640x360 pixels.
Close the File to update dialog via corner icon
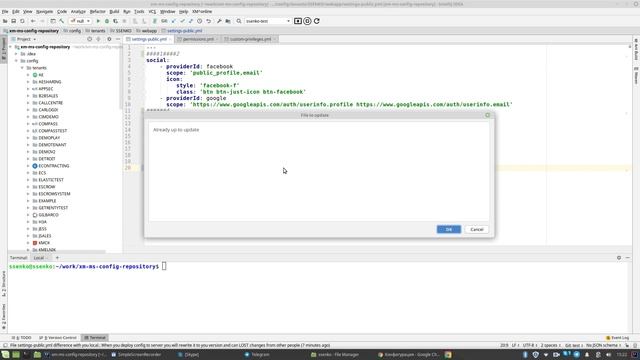(487, 115)
